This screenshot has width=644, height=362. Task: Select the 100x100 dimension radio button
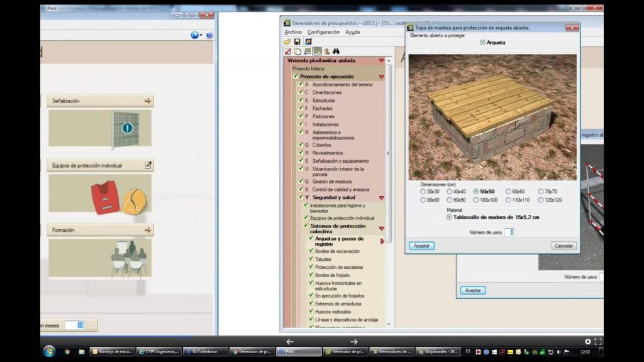476,200
